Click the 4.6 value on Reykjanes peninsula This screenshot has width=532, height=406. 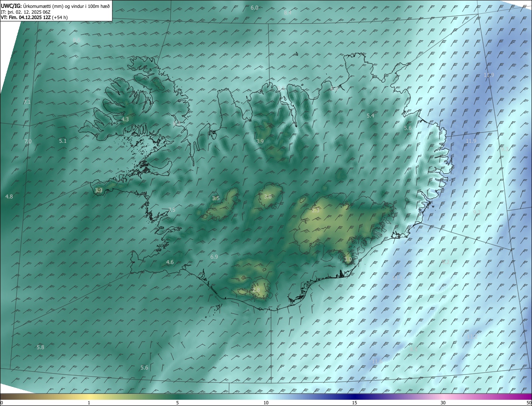pos(170,262)
